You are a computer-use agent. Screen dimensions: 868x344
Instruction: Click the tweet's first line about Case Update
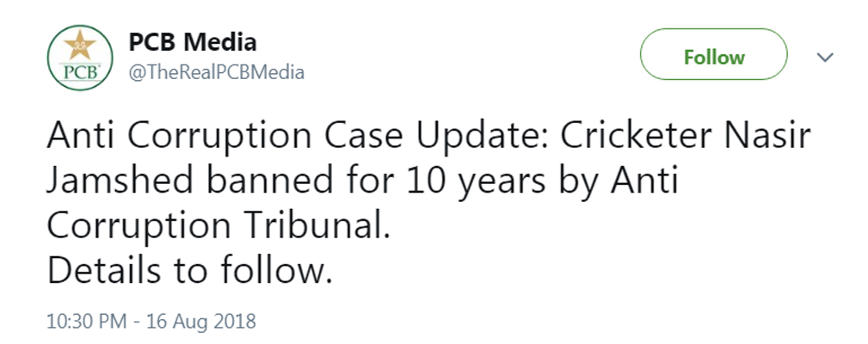pyautogui.click(x=429, y=137)
